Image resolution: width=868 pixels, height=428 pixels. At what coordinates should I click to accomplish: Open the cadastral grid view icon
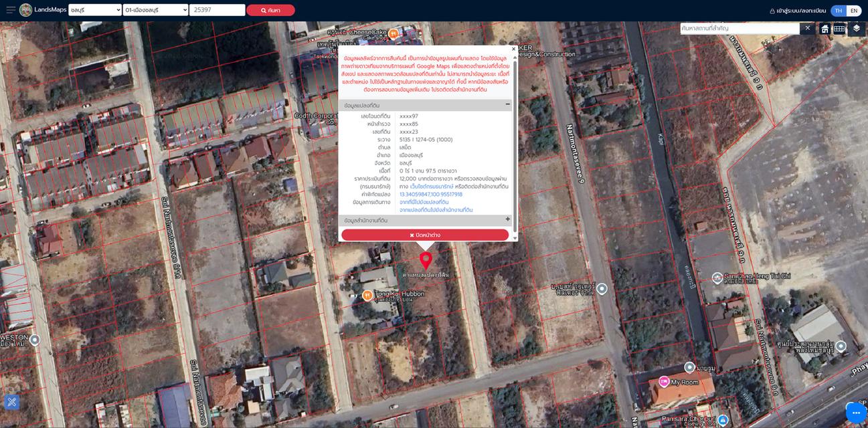tap(839, 28)
